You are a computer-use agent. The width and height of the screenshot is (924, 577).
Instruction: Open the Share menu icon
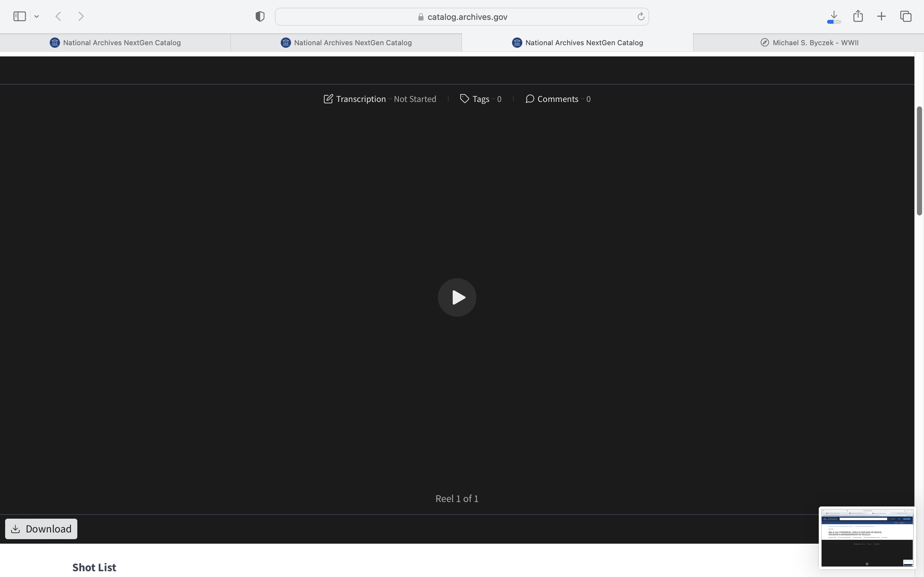(858, 16)
